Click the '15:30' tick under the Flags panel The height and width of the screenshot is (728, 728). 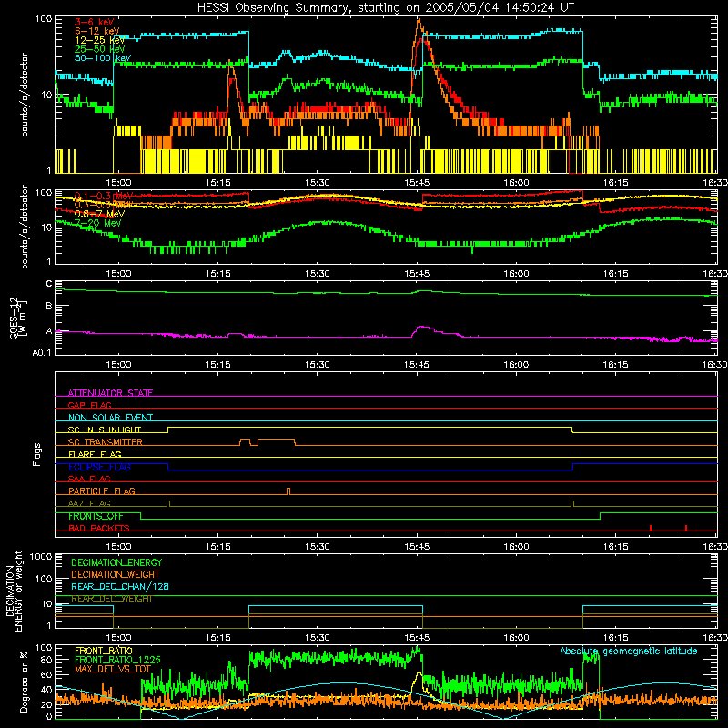point(317,547)
